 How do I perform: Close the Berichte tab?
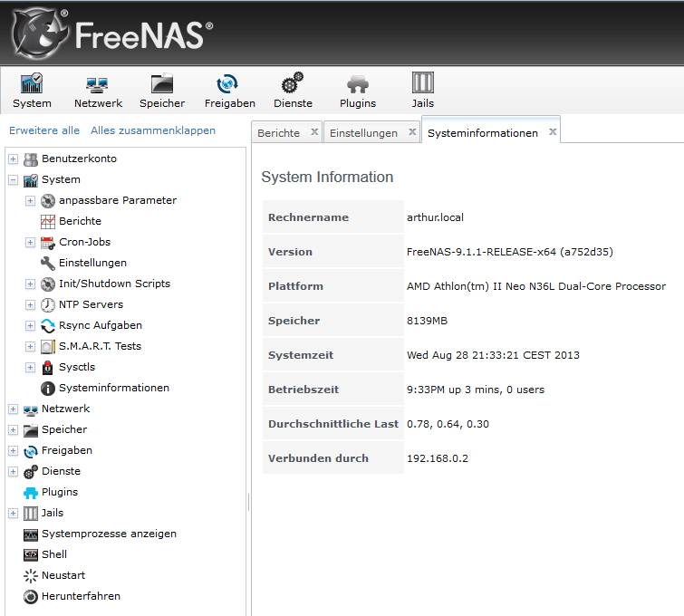point(314,131)
